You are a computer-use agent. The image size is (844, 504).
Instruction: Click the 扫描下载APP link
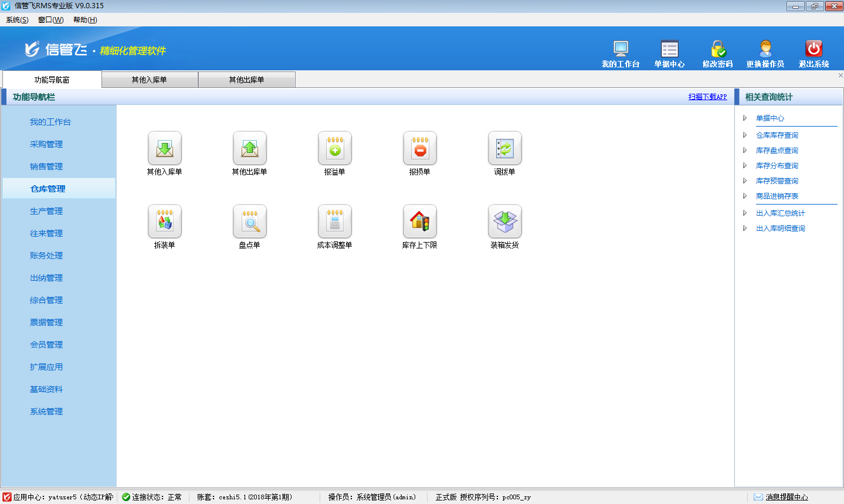(x=707, y=97)
